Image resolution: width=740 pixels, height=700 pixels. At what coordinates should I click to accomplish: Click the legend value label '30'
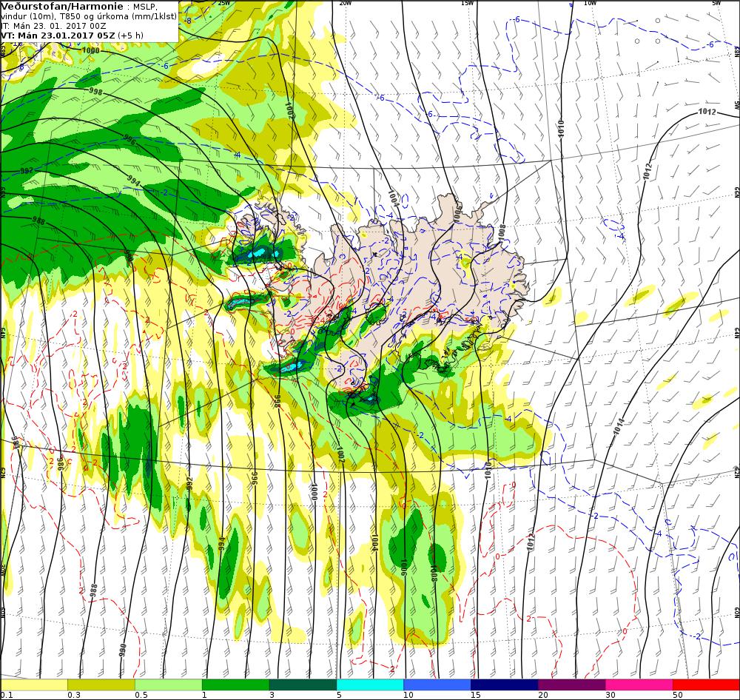pos(610,695)
